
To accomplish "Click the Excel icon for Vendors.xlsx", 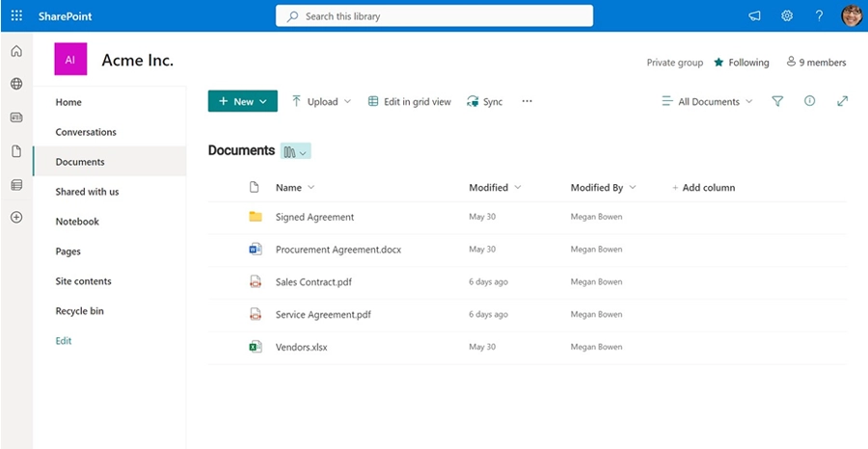I will coord(255,347).
